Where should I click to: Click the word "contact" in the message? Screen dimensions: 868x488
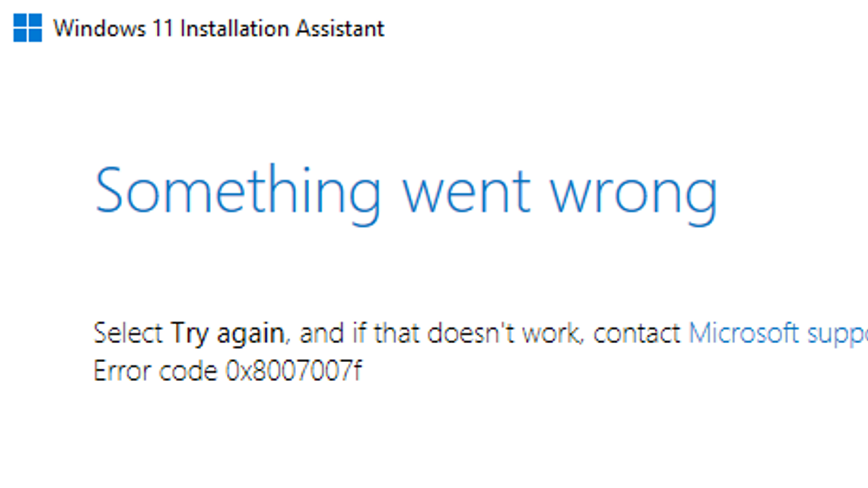click(x=636, y=333)
